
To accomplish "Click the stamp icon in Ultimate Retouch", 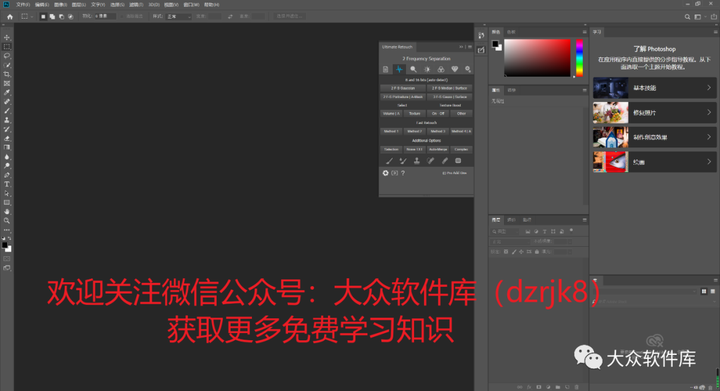I will click(x=416, y=161).
